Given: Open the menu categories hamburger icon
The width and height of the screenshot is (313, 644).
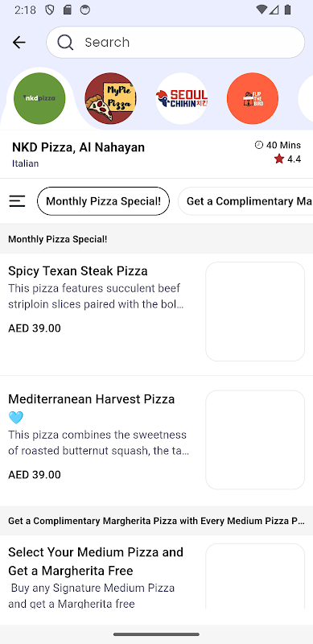Looking at the screenshot, I should 17,200.
